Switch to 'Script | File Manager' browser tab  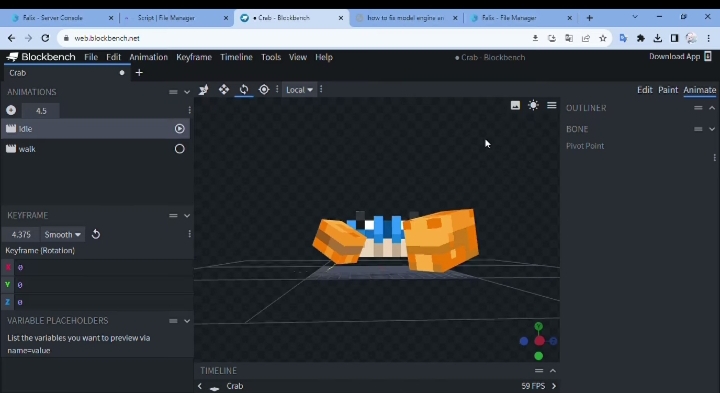coord(175,18)
